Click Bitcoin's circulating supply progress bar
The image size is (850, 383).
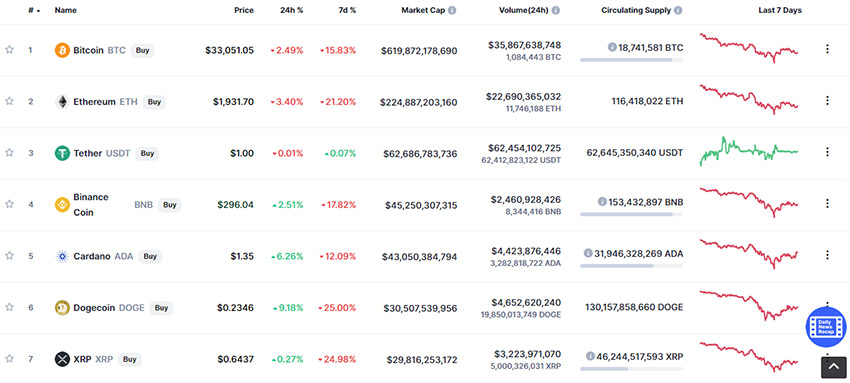pos(632,60)
